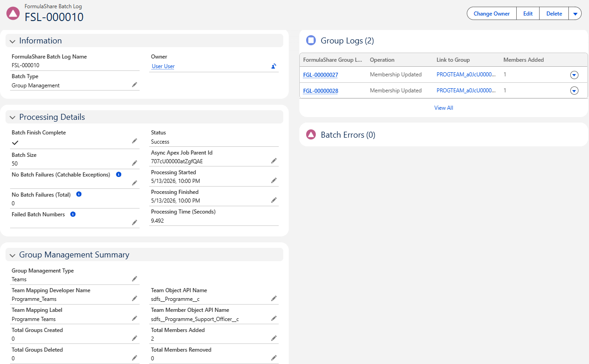589x364 pixels.
Task: Click the Members Added column header
Action: tap(524, 60)
